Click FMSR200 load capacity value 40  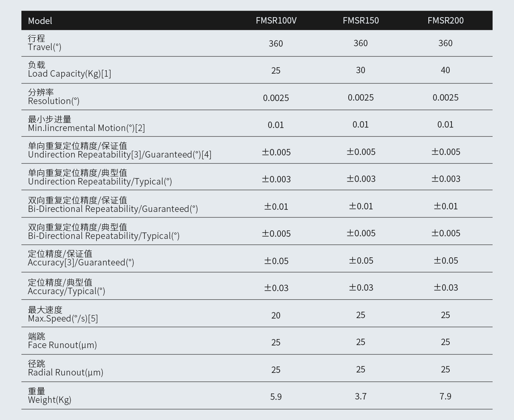[x=445, y=70]
